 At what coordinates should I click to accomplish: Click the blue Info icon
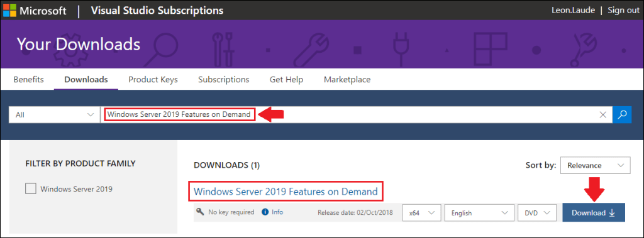265,212
